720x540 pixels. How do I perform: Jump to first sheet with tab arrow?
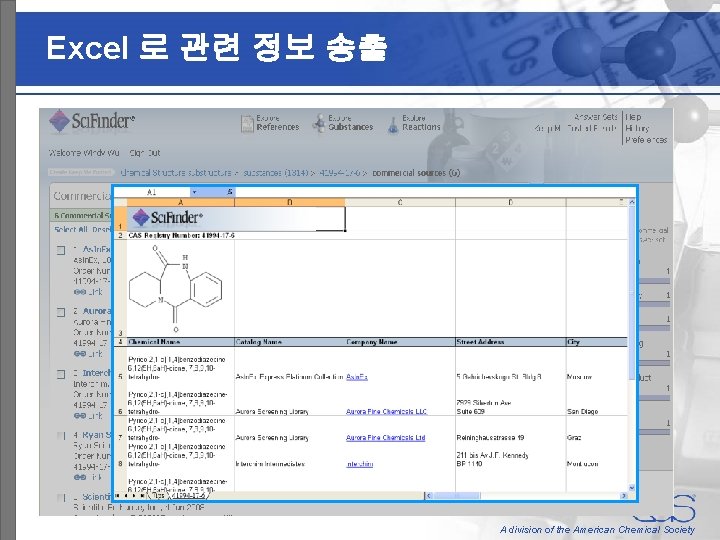(118, 495)
